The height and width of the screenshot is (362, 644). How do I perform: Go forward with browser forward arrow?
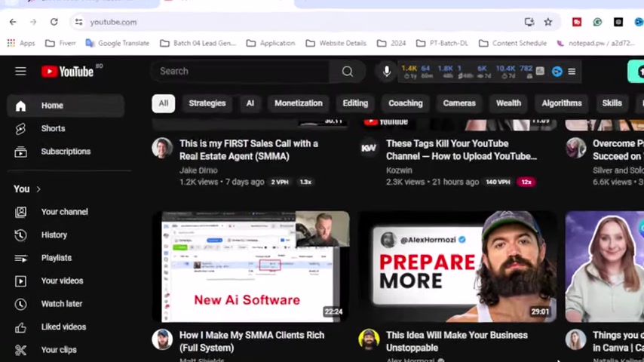pos(33,22)
